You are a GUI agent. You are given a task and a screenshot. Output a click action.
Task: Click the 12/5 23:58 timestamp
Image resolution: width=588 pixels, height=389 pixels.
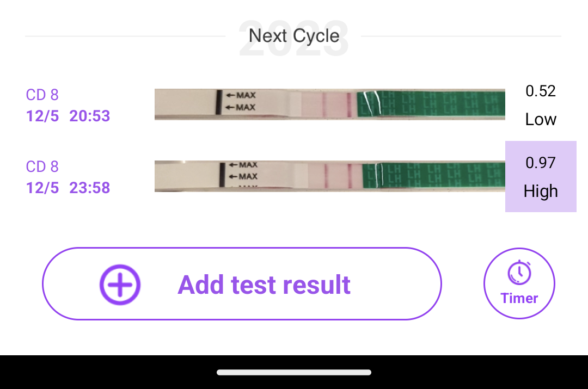68,188
